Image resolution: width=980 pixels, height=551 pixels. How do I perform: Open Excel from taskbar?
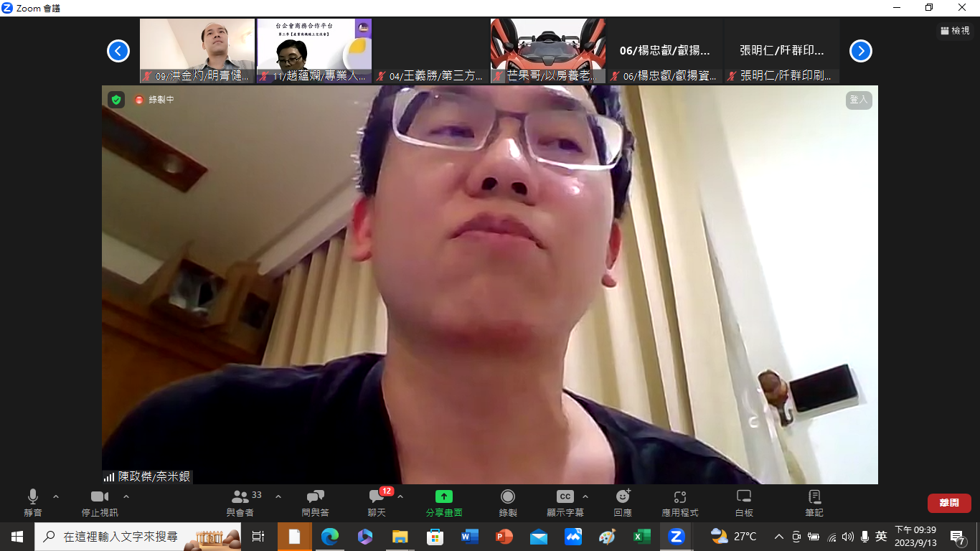(642, 536)
